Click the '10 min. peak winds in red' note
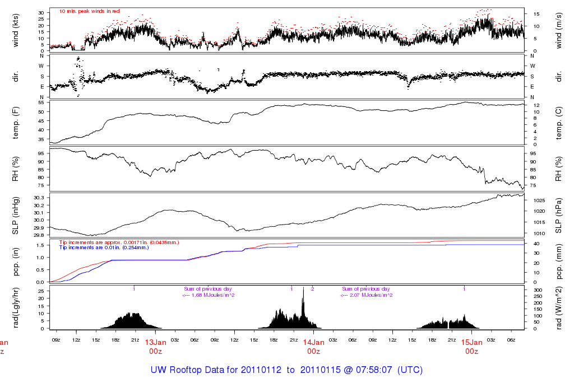This screenshot has height=392, width=574. tap(90, 11)
